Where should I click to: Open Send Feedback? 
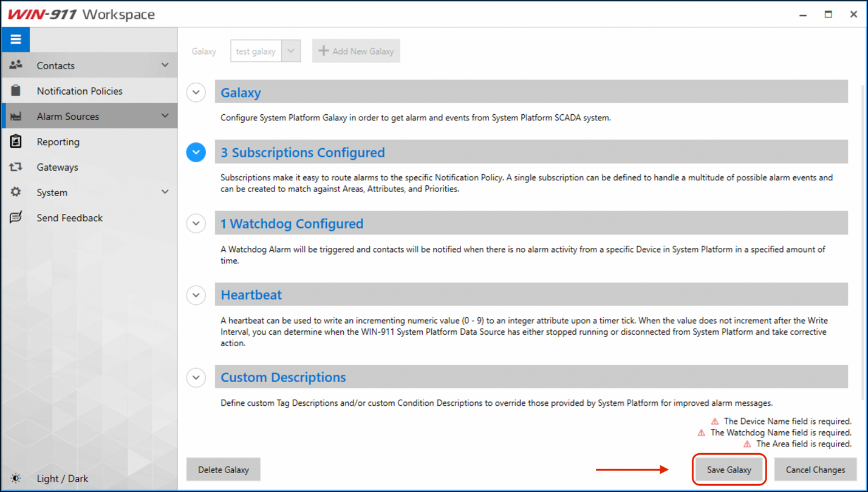90,217
